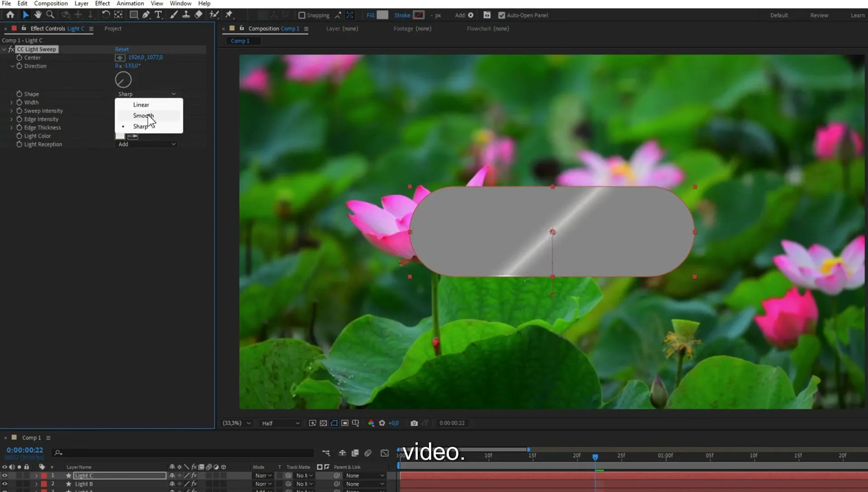
Task: Select the Puppet Pin tool
Action: [x=229, y=15]
